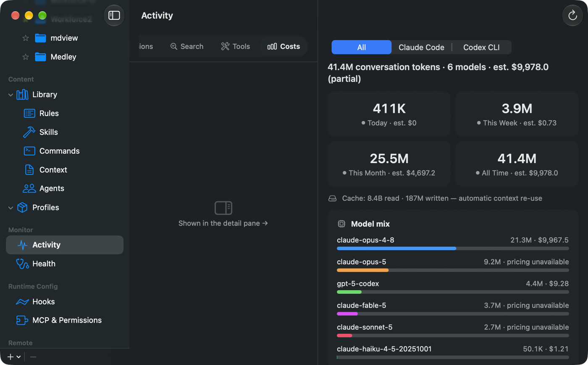Click the cache drive icon
Screen dimensions: 588x365
pos(333,198)
